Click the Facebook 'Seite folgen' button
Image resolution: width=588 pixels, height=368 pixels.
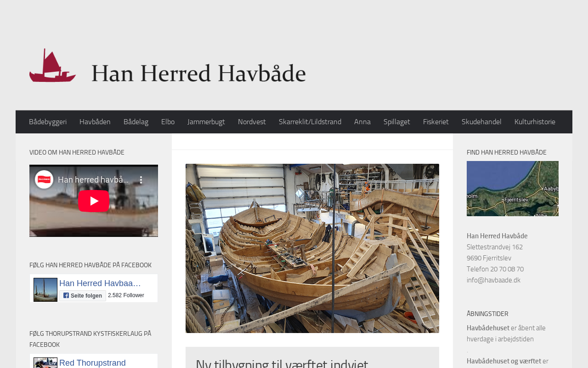(x=83, y=296)
